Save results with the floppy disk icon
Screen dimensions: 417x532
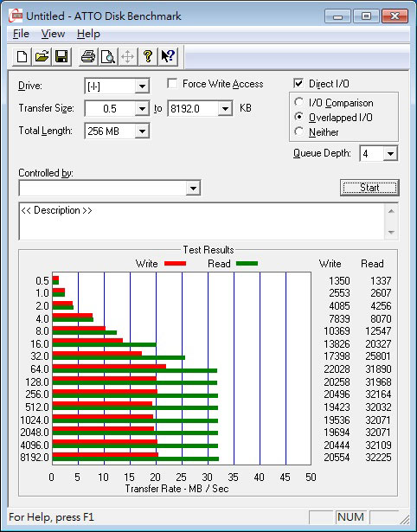pyautogui.click(x=61, y=56)
